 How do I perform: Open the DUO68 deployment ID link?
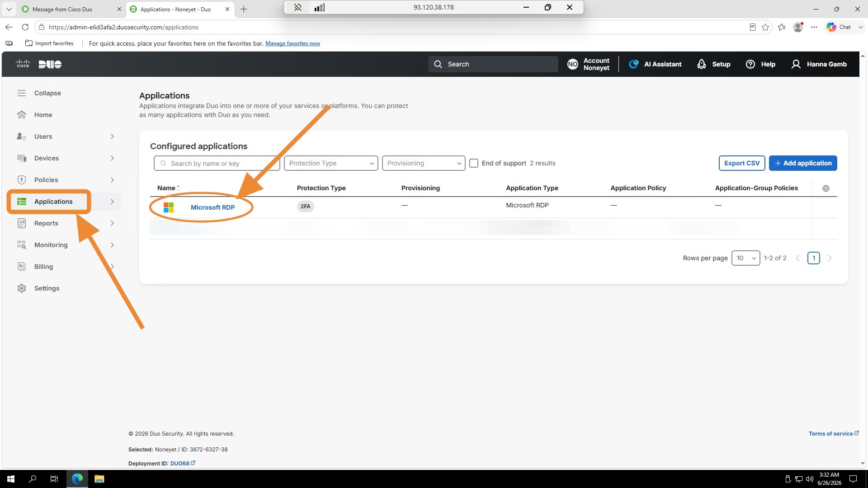[x=182, y=463]
